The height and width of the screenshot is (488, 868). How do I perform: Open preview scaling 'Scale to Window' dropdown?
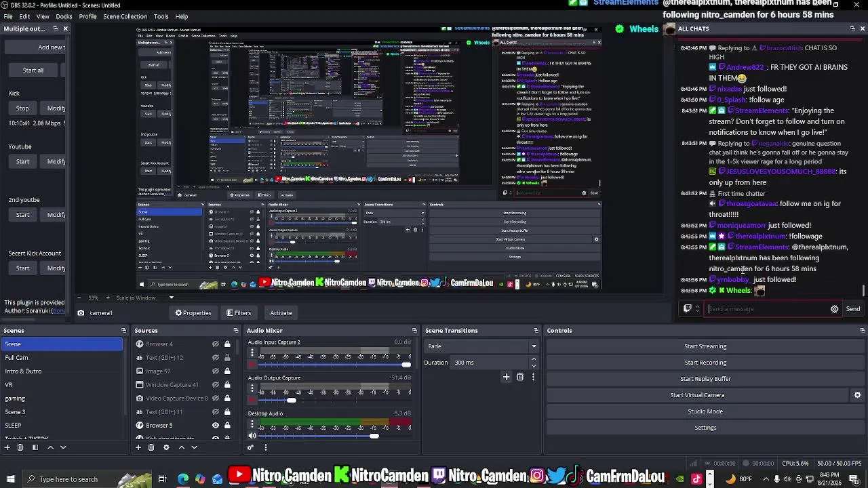(x=144, y=298)
